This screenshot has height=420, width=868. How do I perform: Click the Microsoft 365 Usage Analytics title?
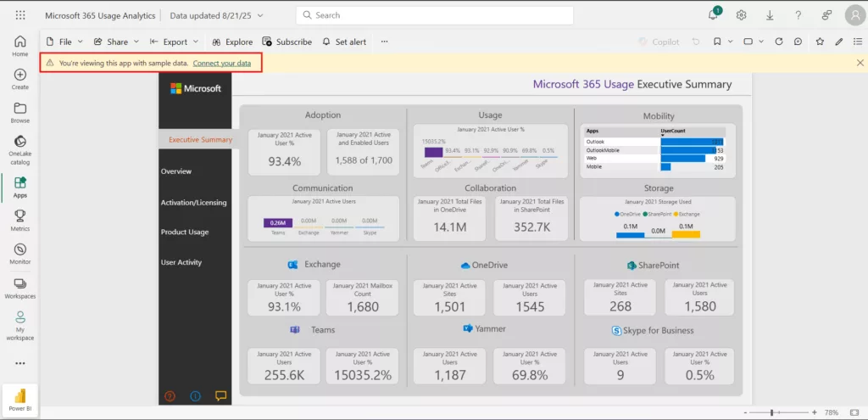point(100,15)
